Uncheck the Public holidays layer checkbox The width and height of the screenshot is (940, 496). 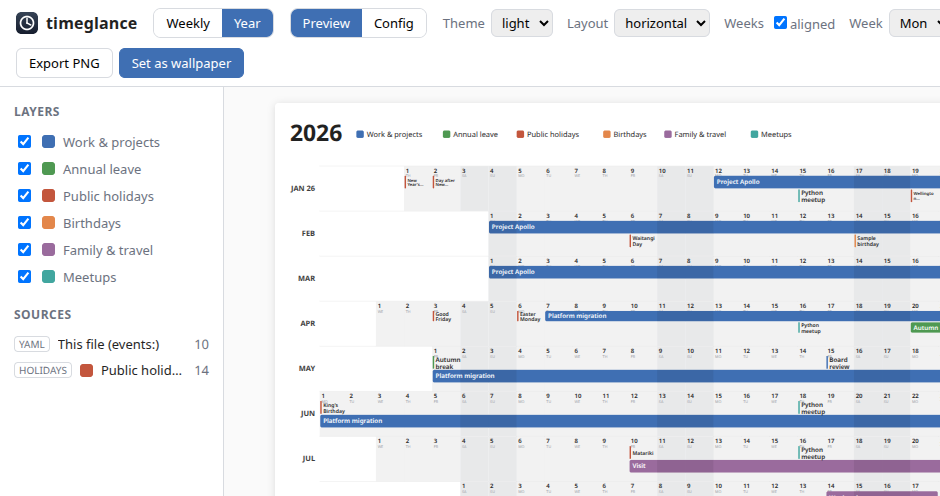[25, 196]
